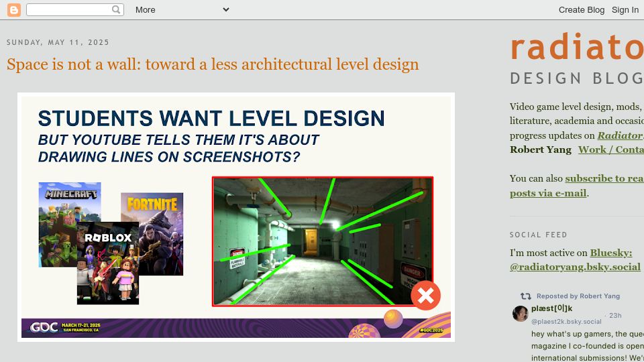The height and width of the screenshot is (362, 644).
Task: Expand the More dropdown arrow
Action: point(225,9)
